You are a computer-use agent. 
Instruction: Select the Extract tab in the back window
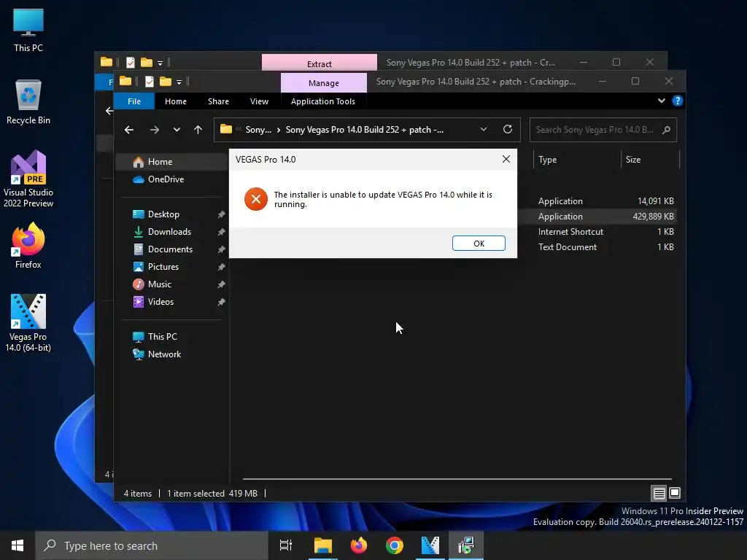pos(320,63)
